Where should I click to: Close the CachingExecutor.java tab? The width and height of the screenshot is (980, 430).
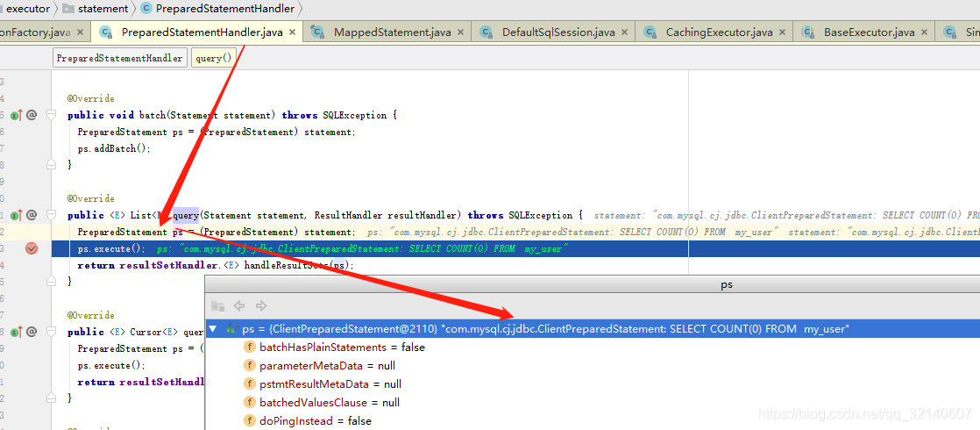781,32
